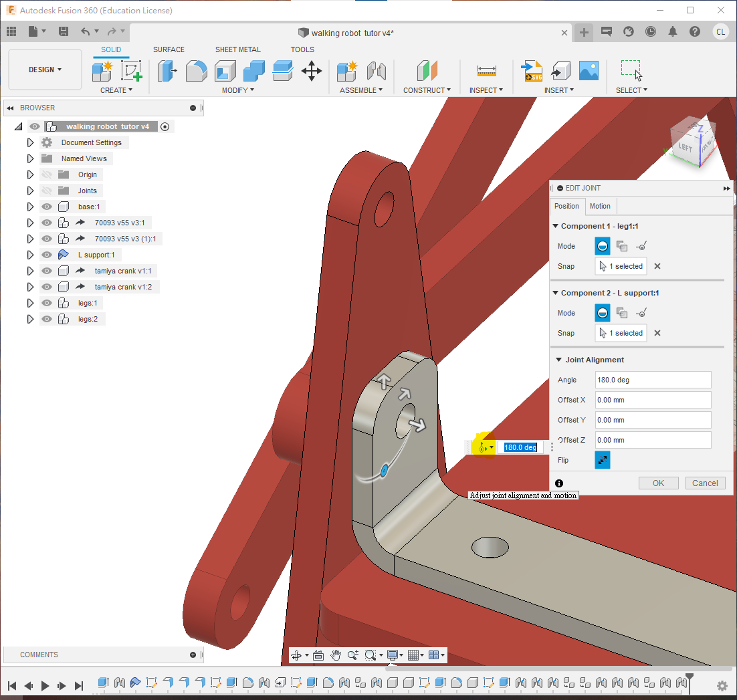737x700 pixels.
Task: Click the Create Sketch icon
Action: (131, 71)
